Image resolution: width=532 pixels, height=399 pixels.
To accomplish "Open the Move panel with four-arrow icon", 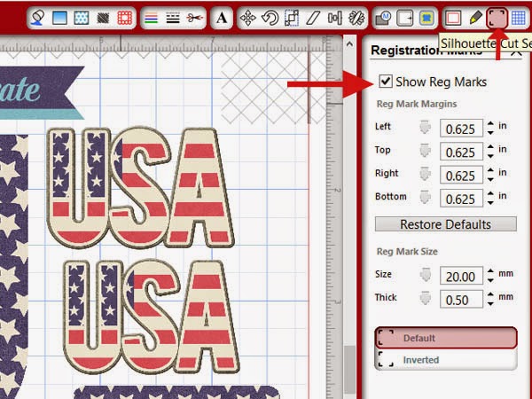I will [248, 18].
